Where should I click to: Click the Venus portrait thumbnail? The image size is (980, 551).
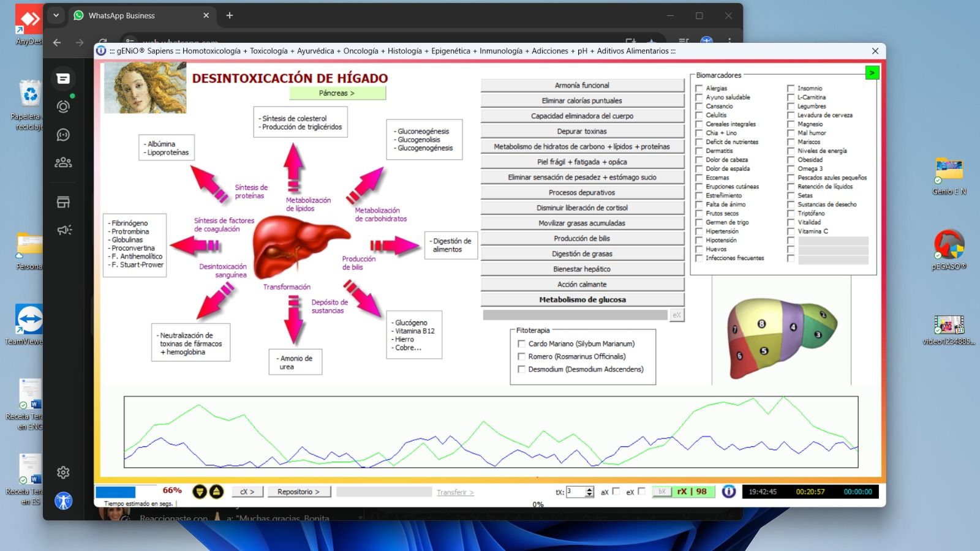(x=145, y=88)
